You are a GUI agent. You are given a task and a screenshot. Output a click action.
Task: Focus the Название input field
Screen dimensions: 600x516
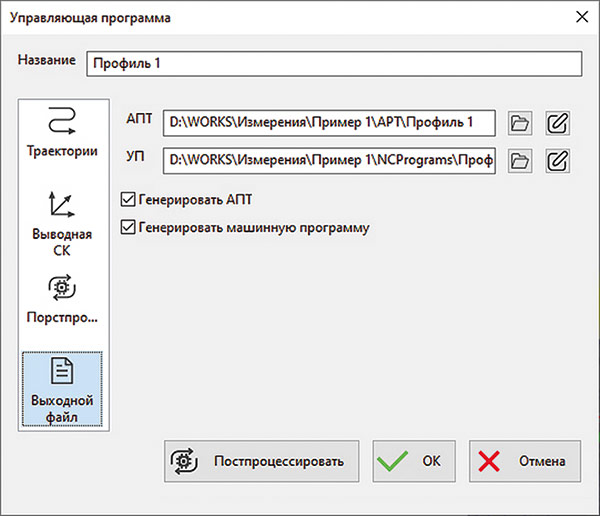point(334,64)
